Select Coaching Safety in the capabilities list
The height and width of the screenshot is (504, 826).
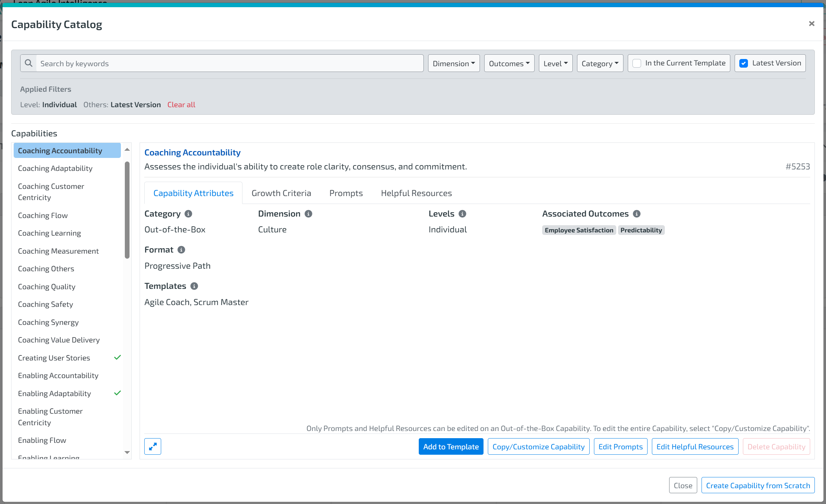[x=46, y=304]
